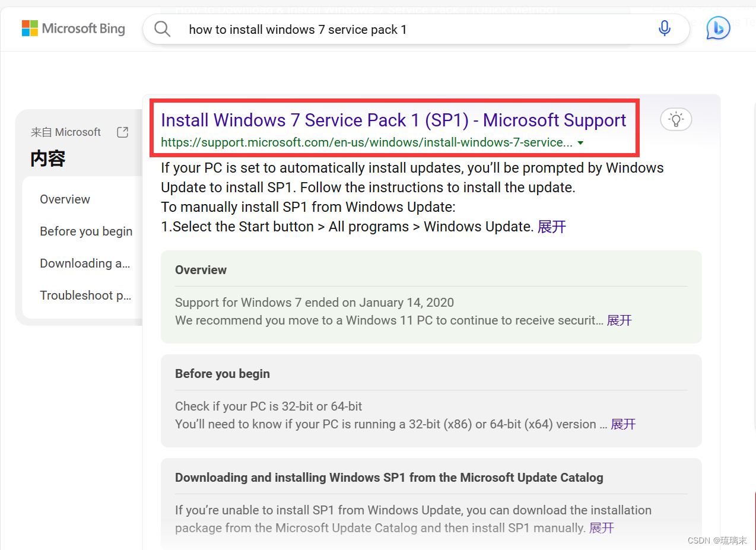This screenshot has width=756, height=550.
Task: Click 展开 in the Downloading section
Action: pyautogui.click(x=601, y=528)
